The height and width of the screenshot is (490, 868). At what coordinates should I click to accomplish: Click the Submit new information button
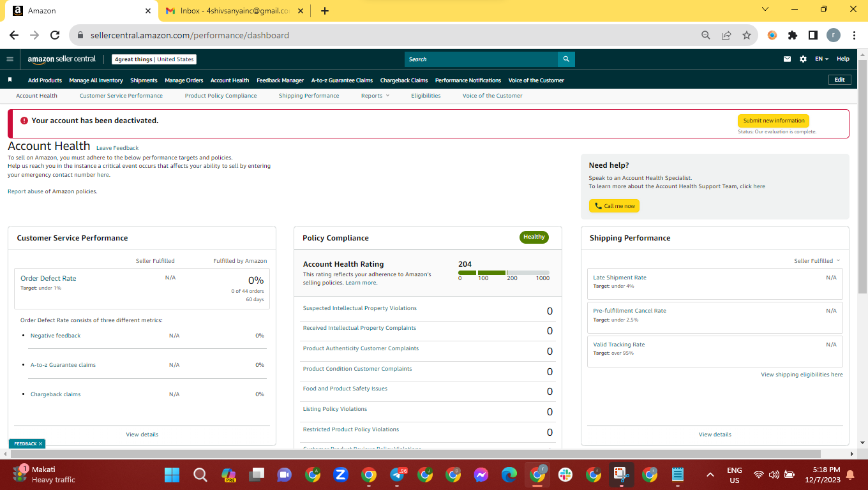click(x=774, y=121)
